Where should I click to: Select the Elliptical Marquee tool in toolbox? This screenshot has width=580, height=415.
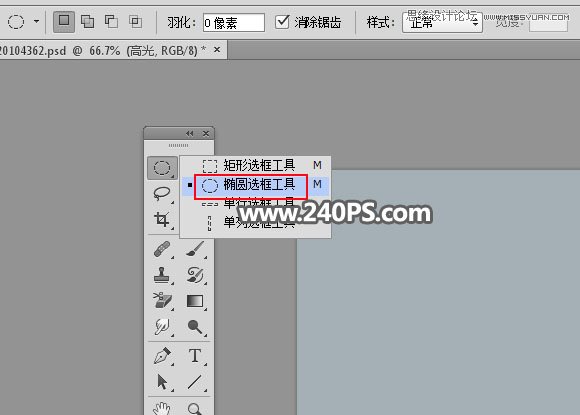(x=162, y=168)
